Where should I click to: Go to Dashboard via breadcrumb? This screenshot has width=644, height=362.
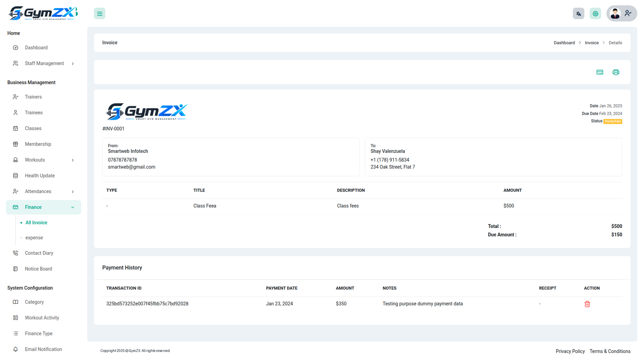point(564,43)
